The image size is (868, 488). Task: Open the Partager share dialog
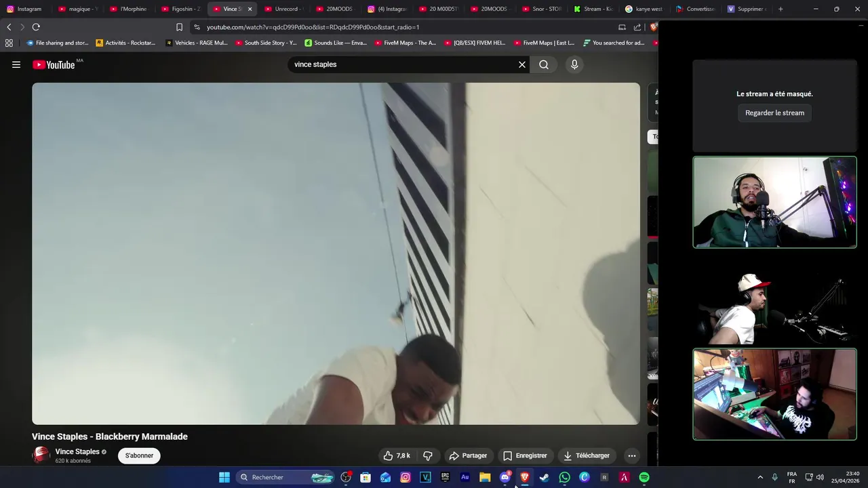pyautogui.click(x=468, y=455)
